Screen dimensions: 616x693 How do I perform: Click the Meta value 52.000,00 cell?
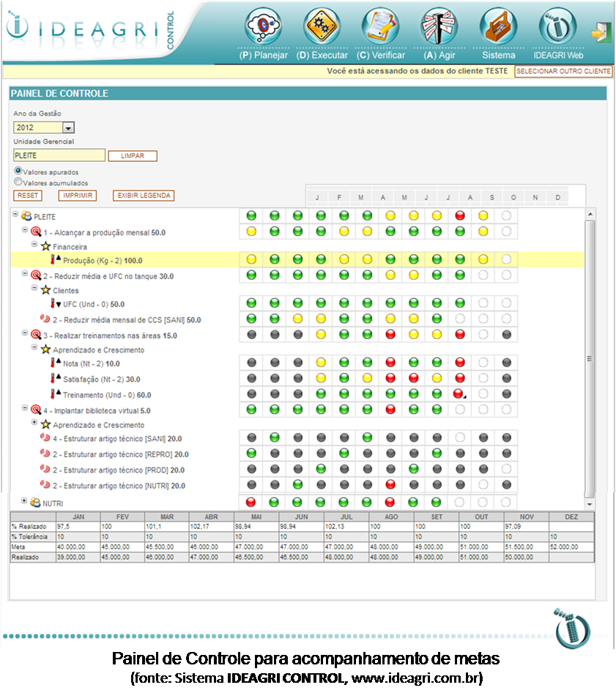[x=571, y=546]
